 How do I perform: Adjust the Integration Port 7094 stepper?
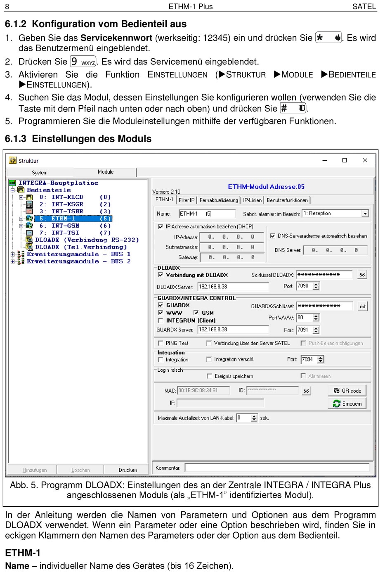(321, 359)
